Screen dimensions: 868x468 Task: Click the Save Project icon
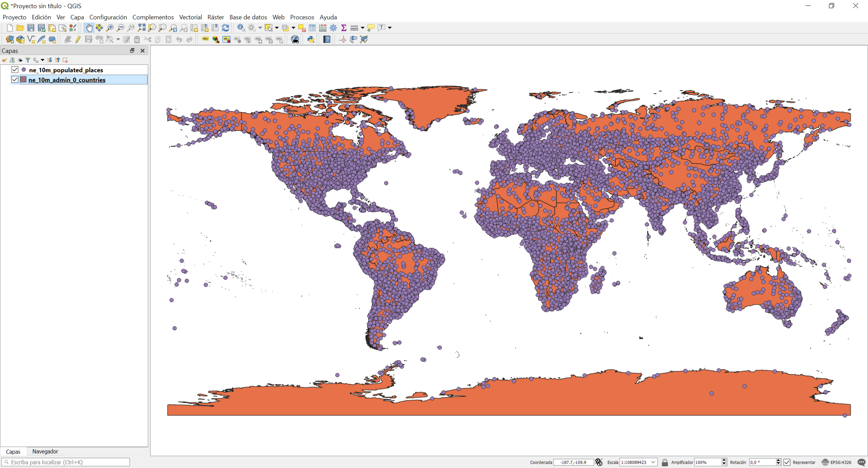(x=31, y=28)
